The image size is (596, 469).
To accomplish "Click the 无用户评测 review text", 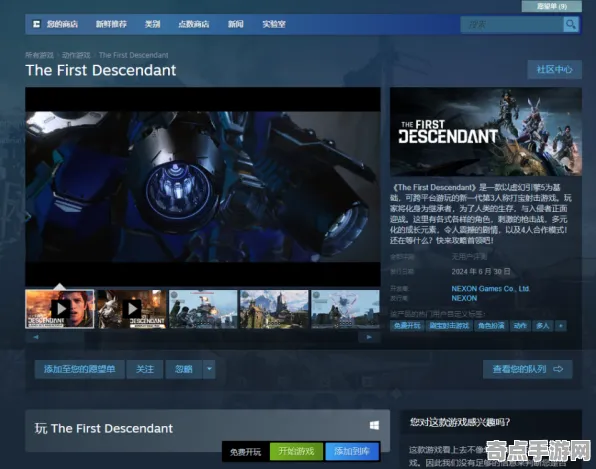I will click(469, 257).
